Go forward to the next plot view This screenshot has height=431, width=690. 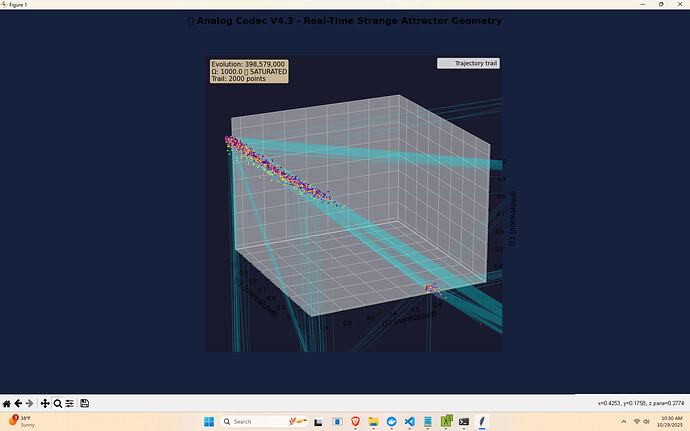pyautogui.click(x=31, y=403)
